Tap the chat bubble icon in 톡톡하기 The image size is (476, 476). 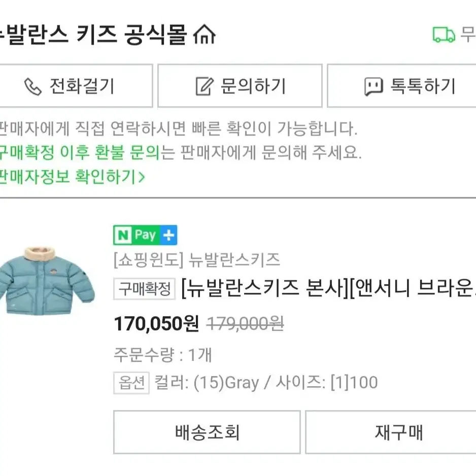373,87
